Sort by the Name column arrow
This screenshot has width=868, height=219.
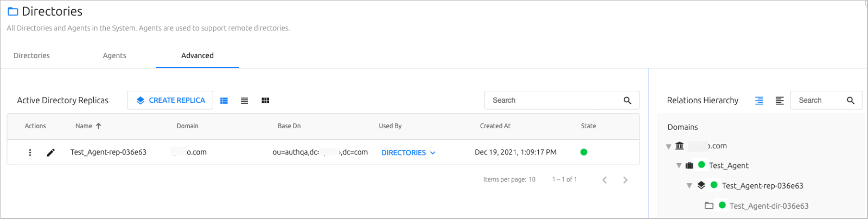tap(99, 126)
